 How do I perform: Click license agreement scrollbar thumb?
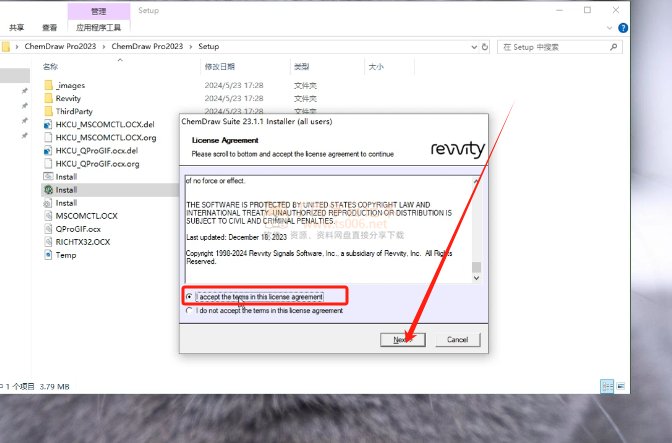click(x=476, y=267)
